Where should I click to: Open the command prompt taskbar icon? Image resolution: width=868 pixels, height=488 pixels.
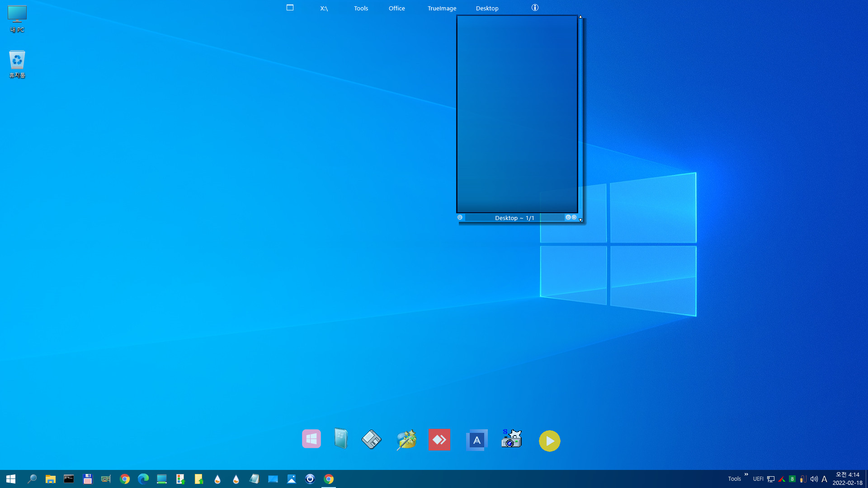69,479
